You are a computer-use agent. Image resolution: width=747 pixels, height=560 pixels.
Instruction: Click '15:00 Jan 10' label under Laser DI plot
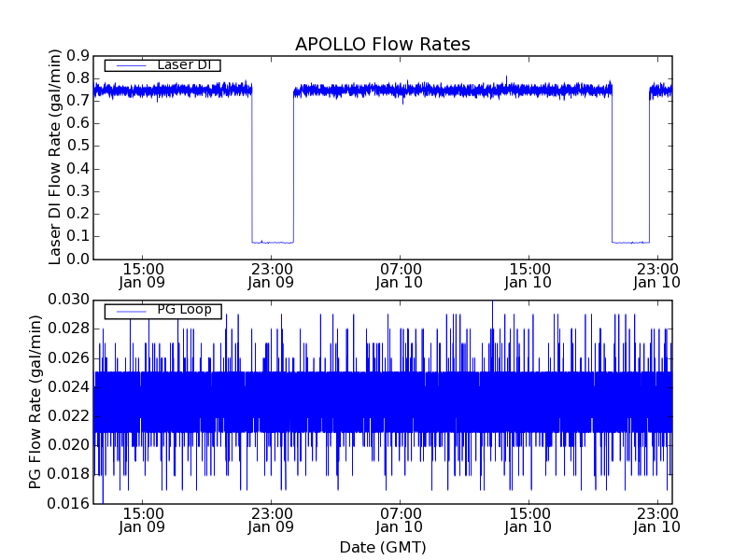coord(529,276)
